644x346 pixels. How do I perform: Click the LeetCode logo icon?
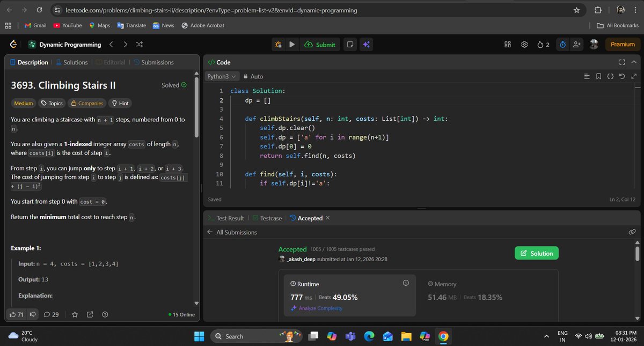(x=14, y=45)
